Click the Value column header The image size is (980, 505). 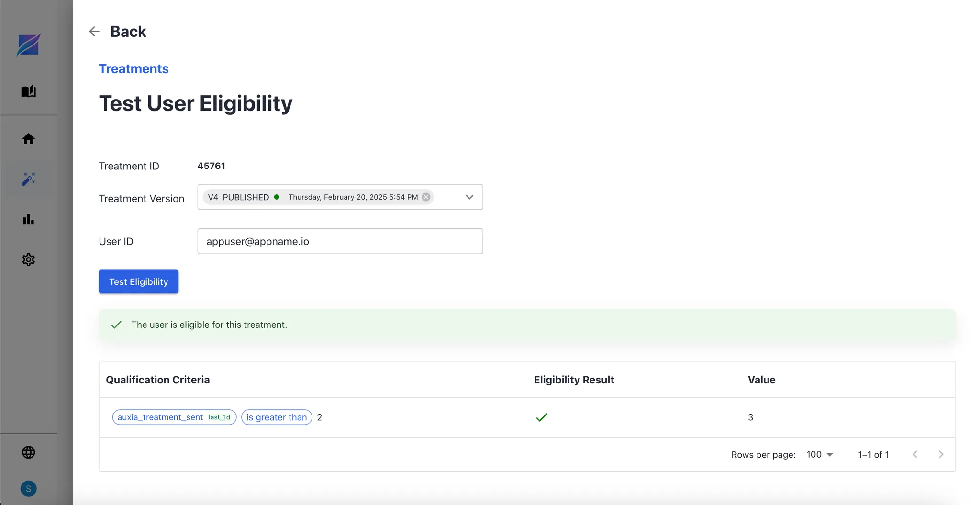coord(762,380)
